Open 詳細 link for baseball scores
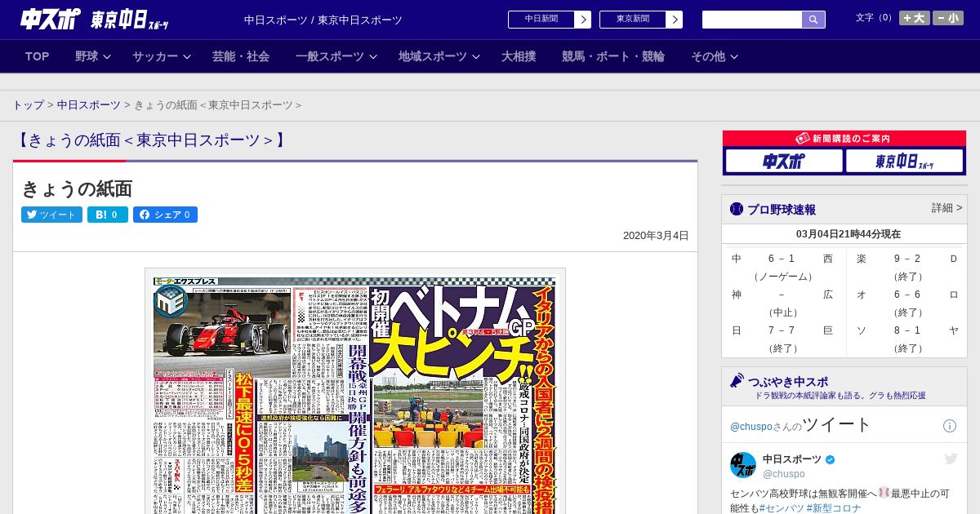 [x=947, y=208]
